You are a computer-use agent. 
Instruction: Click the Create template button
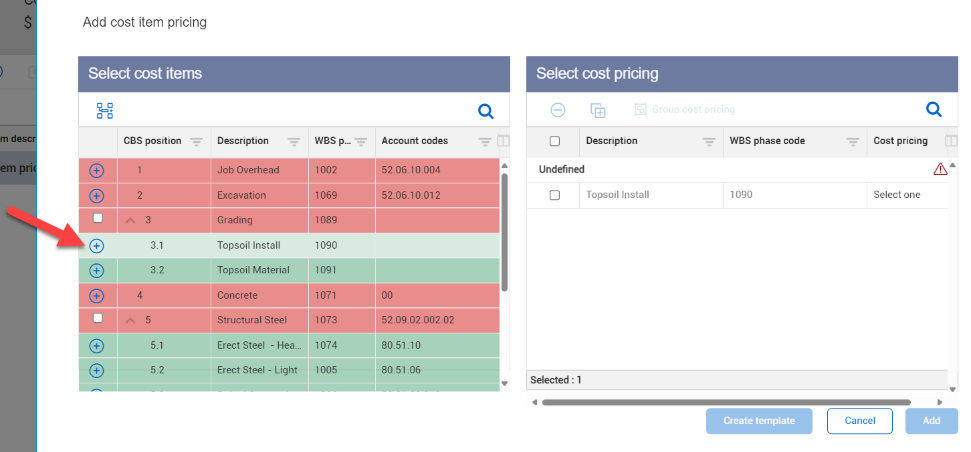[759, 421]
